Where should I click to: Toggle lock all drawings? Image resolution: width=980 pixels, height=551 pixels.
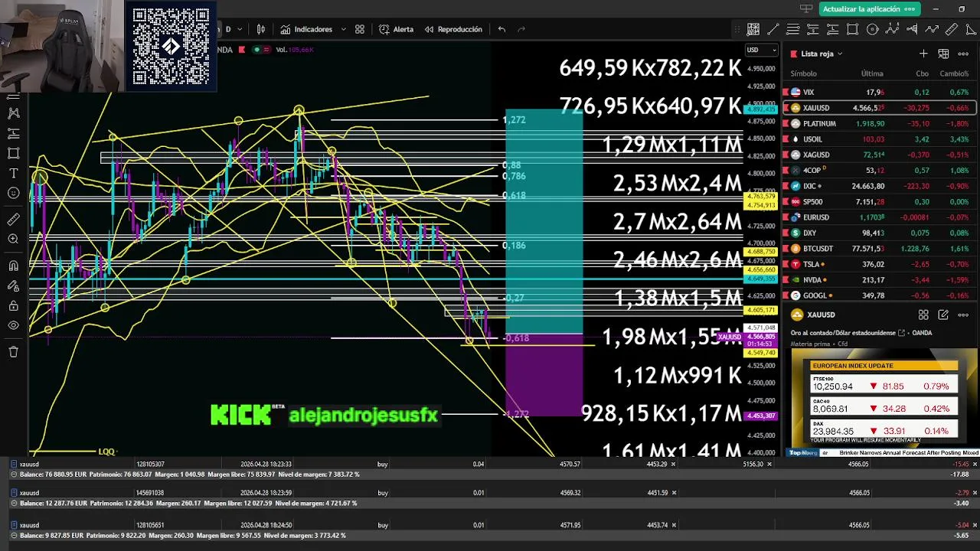pyautogui.click(x=13, y=306)
